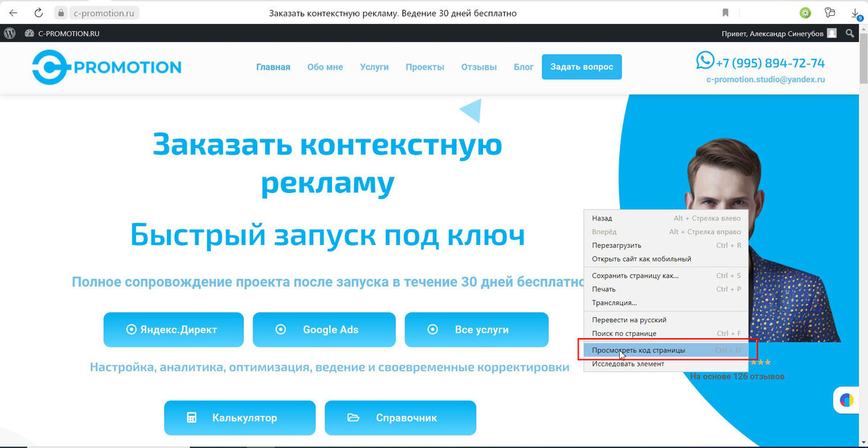Select Открыть сайт как мобильный
868x448 pixels.
[665, 259]
